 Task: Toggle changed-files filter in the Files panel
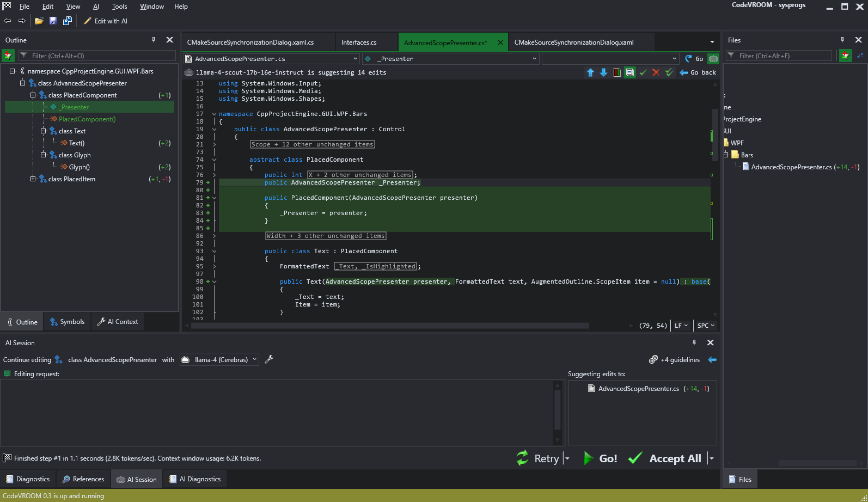pos(845,56)
